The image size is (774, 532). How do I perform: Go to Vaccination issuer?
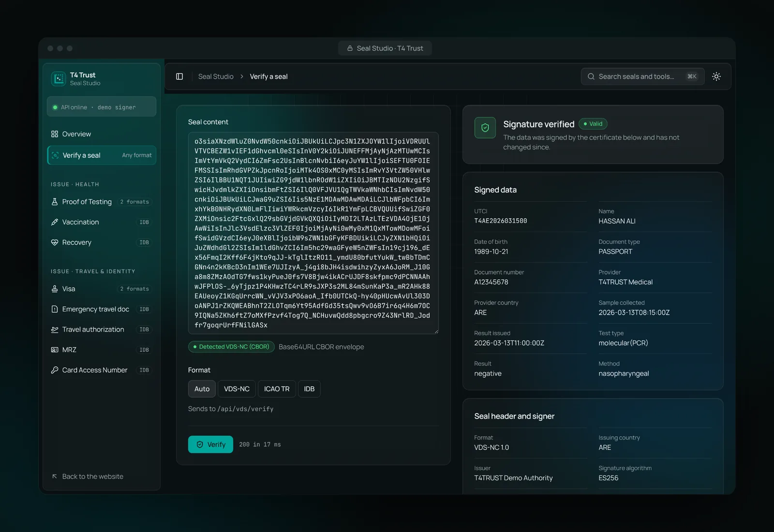[102, 222]
